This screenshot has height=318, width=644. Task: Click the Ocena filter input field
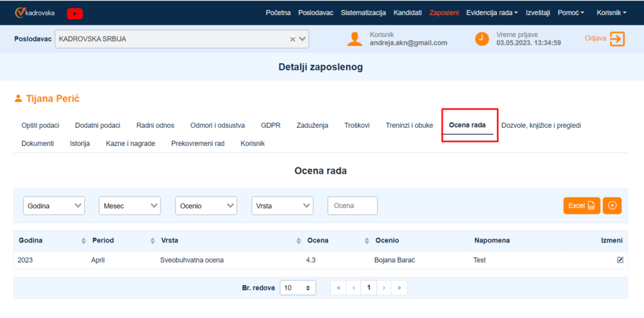point(352,205)
